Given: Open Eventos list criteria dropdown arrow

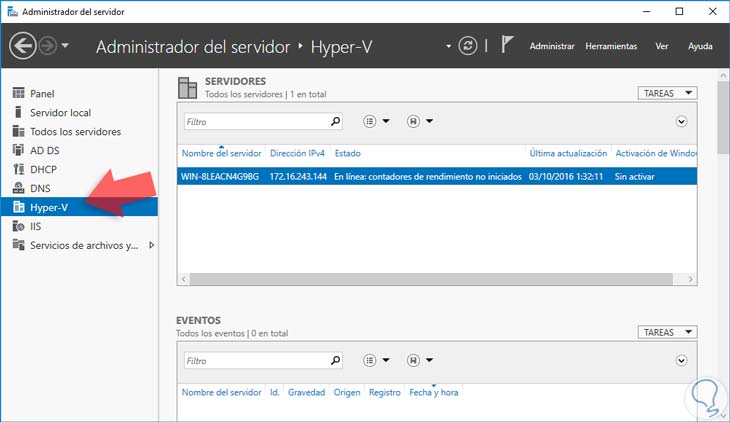Looking at the screenshot, I should click(386, 360).
